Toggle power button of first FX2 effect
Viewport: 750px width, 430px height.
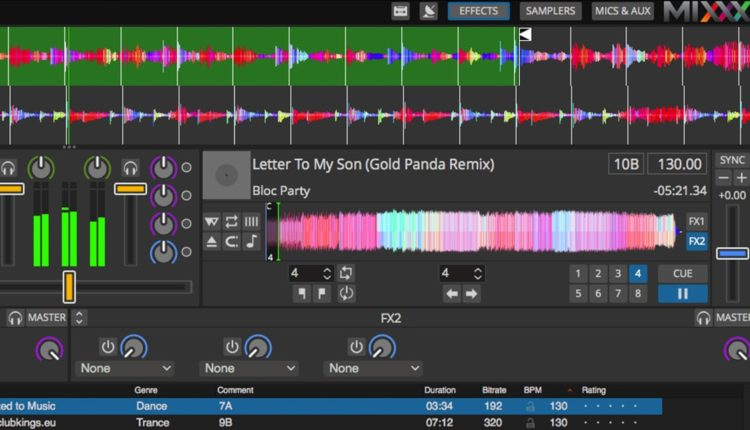(108, 347)
